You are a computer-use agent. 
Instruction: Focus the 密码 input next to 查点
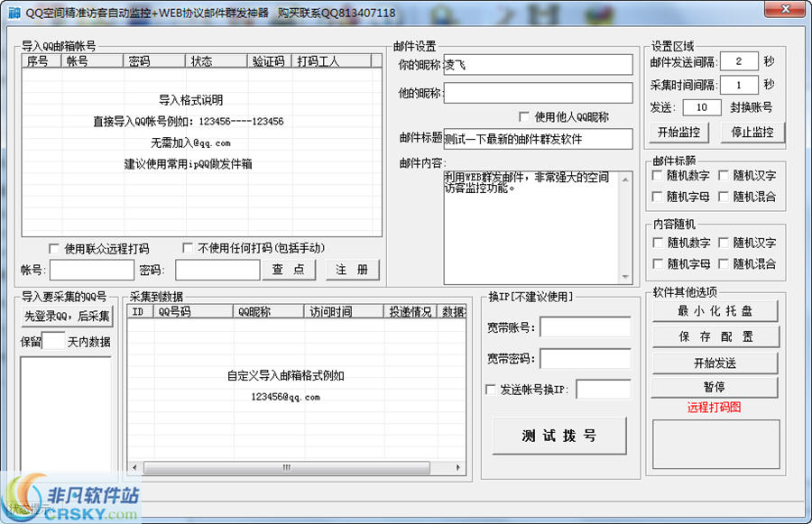[217, 270]
